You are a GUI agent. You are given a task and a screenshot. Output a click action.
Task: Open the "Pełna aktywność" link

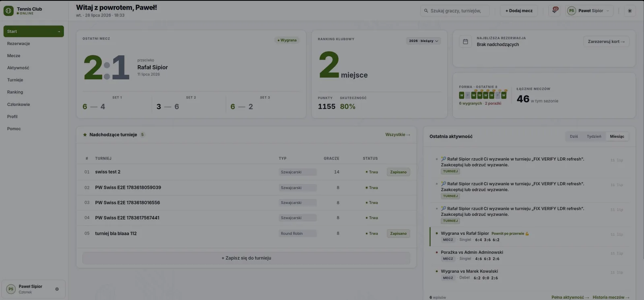point(570,297)
